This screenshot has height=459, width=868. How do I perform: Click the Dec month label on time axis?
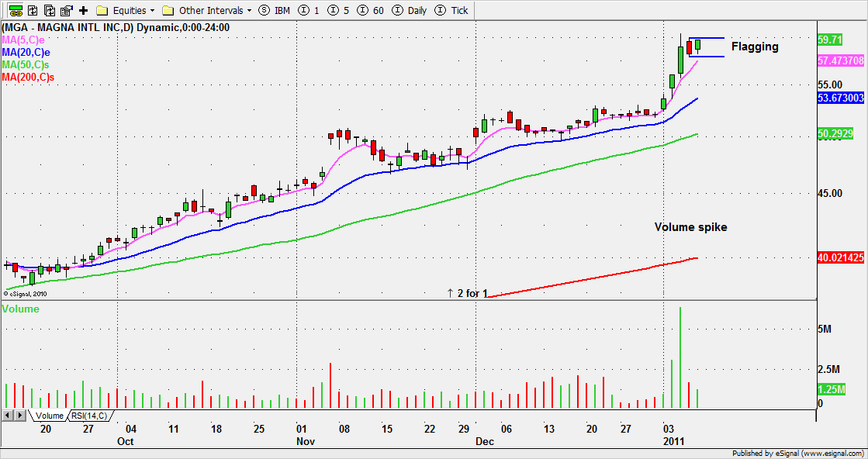[x=484, y=442]
